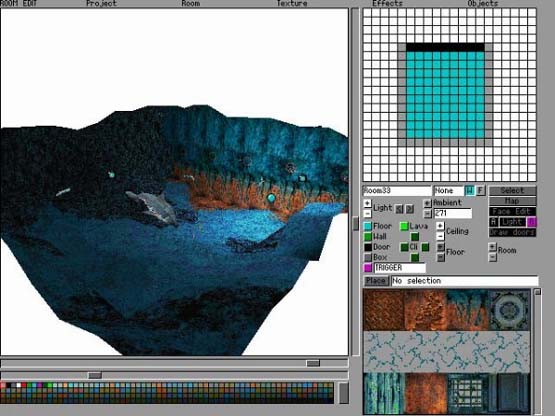The image size is (555, 416).
Task: Decrease Ambient with the minus button
Action: coord(428,213)
